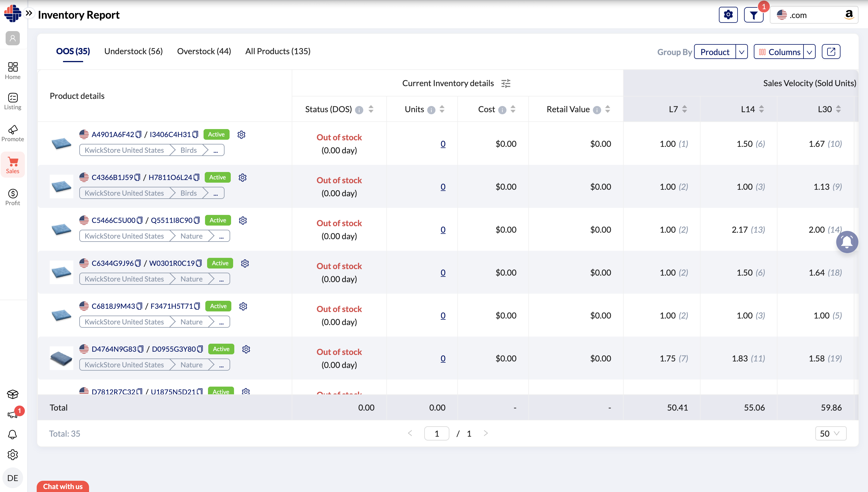The width and height of the screenshot is (868, 492).
Task: Sort by the L7 sales velocity column
Action: 684,109
